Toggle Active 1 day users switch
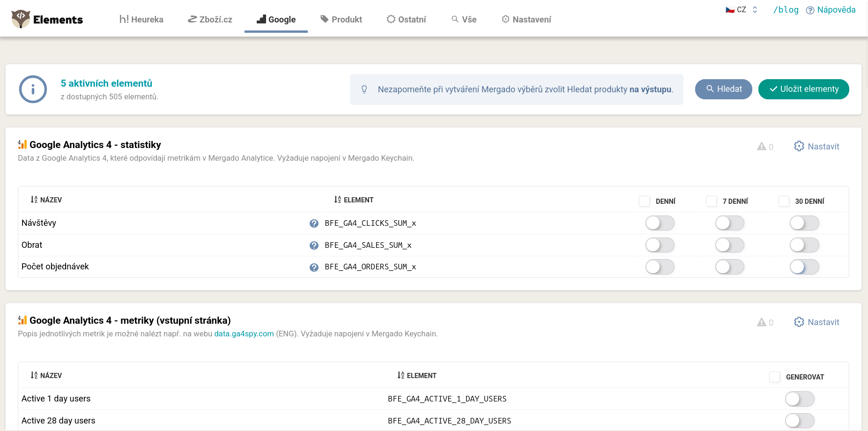The image size is (868, 431). tap(800, 399)
